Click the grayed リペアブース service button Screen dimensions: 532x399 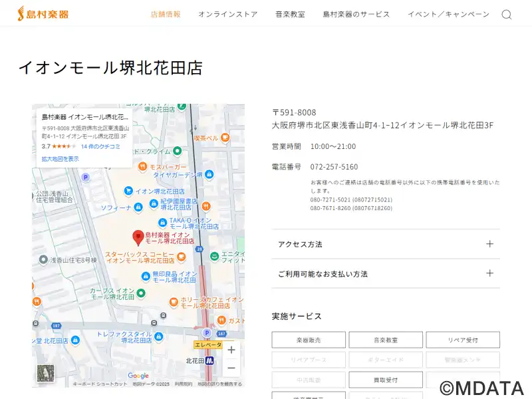pyautogui.click(x=309, y=360)
